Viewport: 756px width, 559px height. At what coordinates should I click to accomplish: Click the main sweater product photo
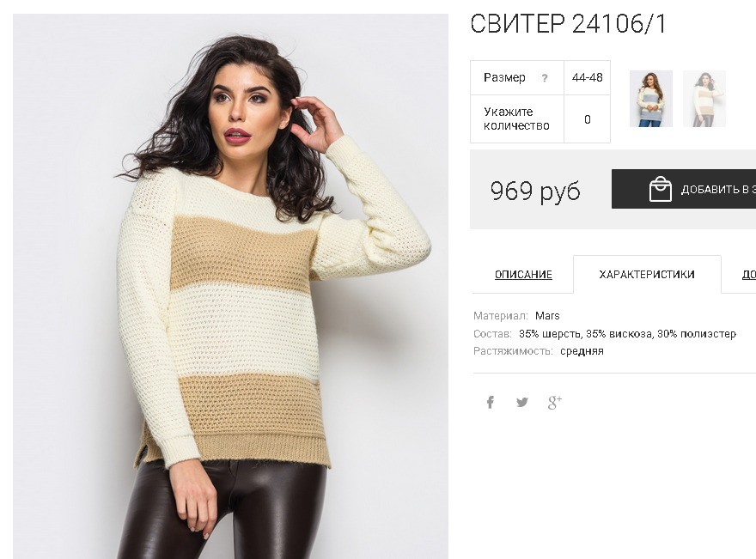click(x=230, y=286)
